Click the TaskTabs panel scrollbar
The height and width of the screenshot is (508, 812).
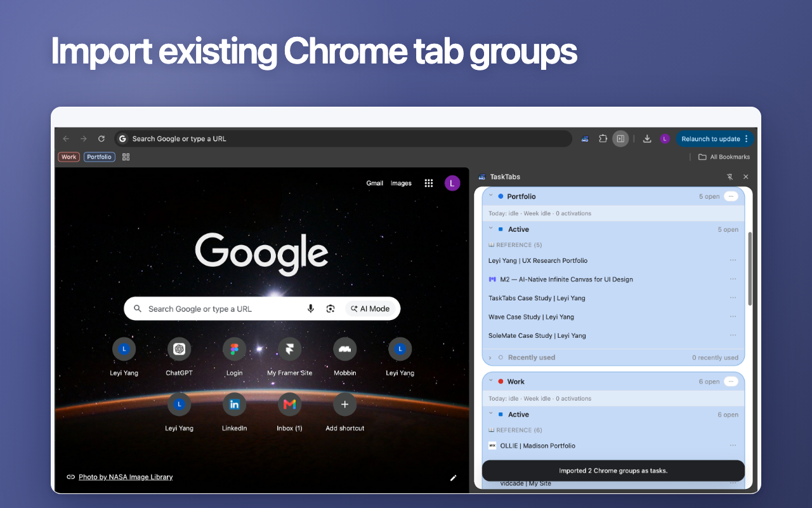pyautogui.click(x=750, y=268)
